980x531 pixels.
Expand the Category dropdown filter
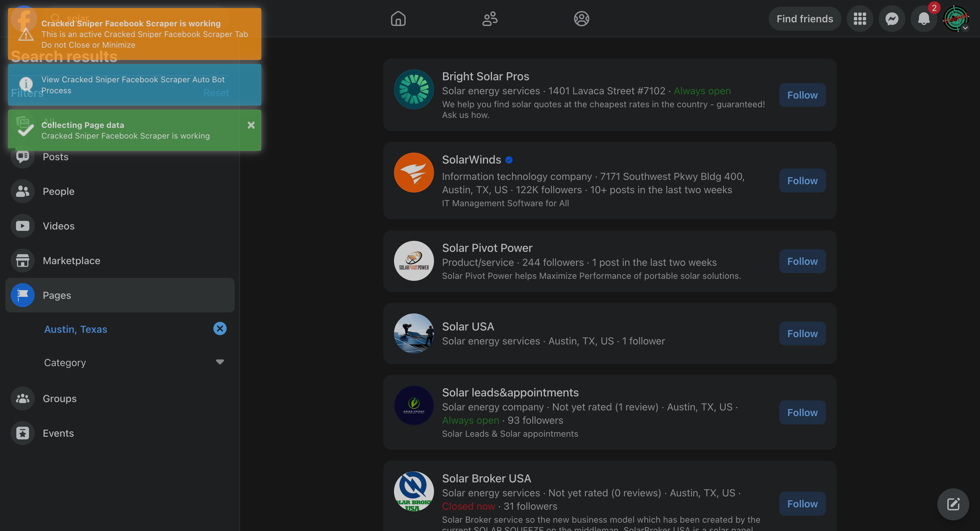tap(220, 362)
